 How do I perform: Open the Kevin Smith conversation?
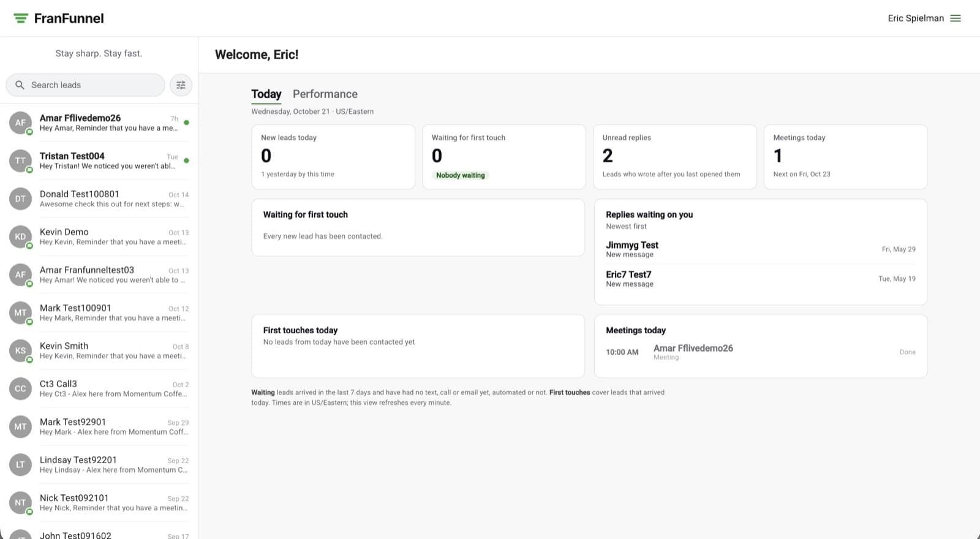point(99,350)
